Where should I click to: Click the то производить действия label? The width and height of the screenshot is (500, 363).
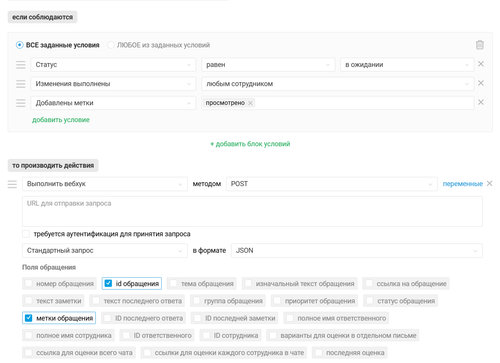click(53, 165)
